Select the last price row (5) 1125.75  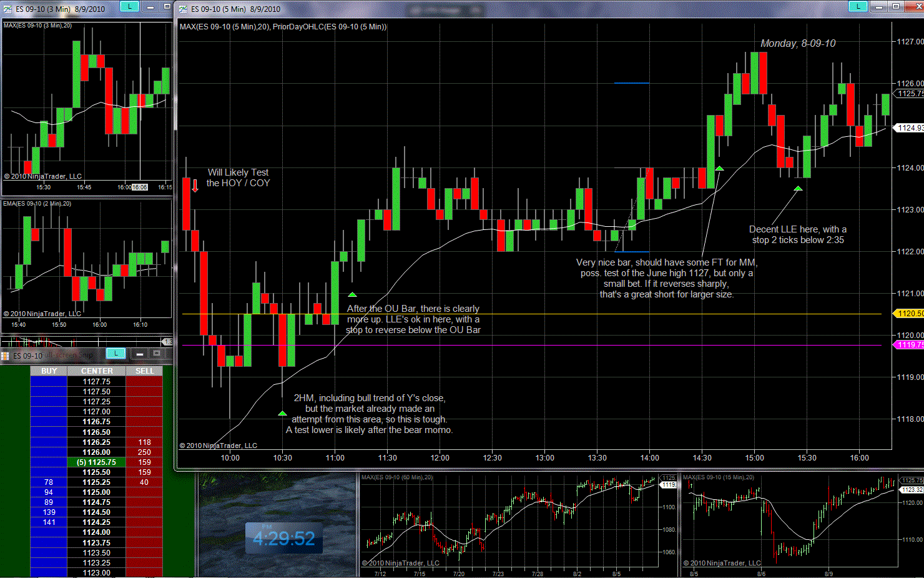click(x=97, y=462)
